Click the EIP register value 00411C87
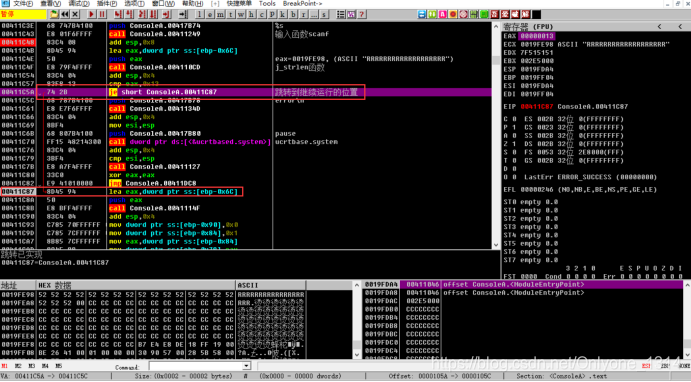 tap(537, 107)
